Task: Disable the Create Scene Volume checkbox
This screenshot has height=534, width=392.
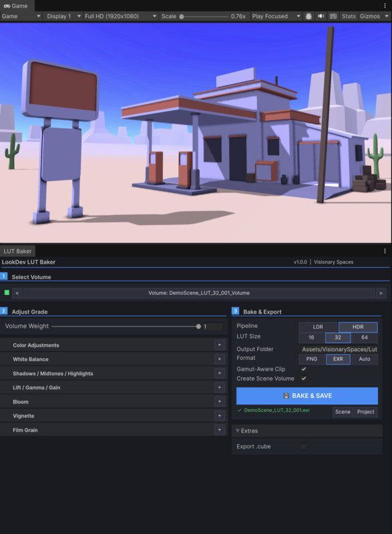Action: (304, 378)
